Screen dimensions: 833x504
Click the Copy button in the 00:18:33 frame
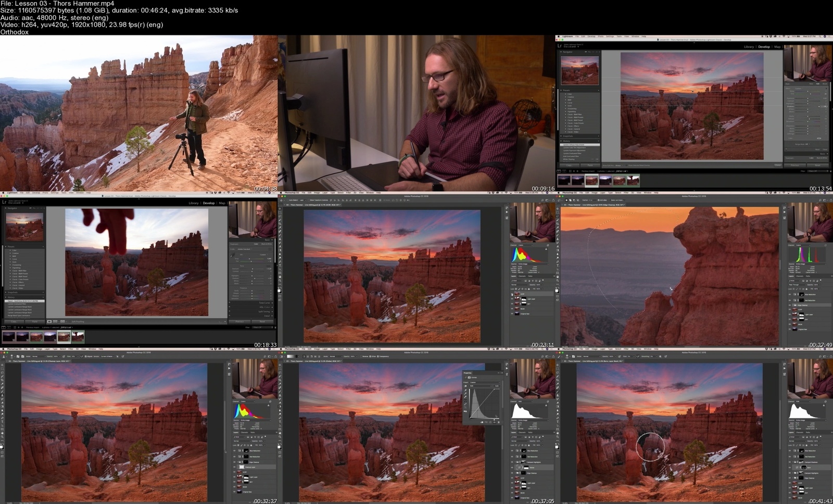coord(14,322)
